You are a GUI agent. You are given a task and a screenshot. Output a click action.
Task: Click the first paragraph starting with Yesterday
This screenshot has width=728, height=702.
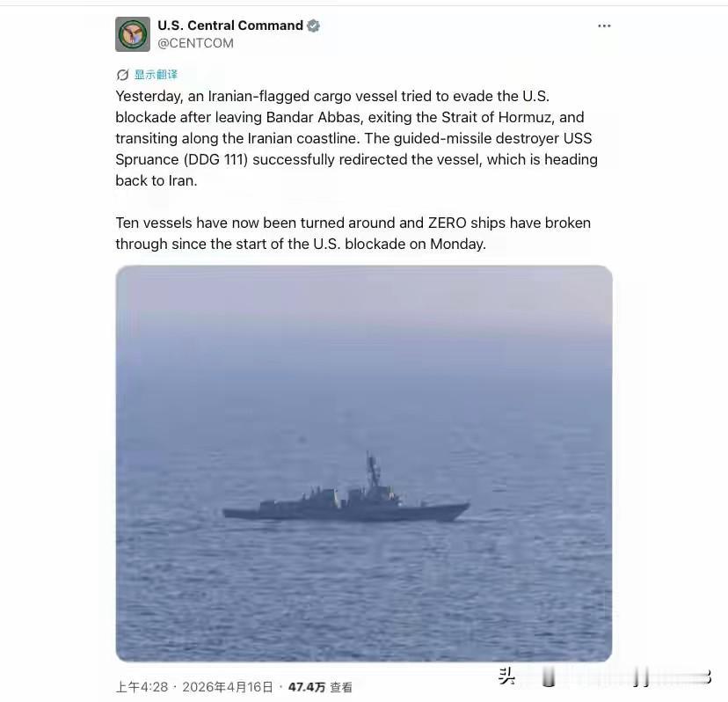(x=357, y=138)
